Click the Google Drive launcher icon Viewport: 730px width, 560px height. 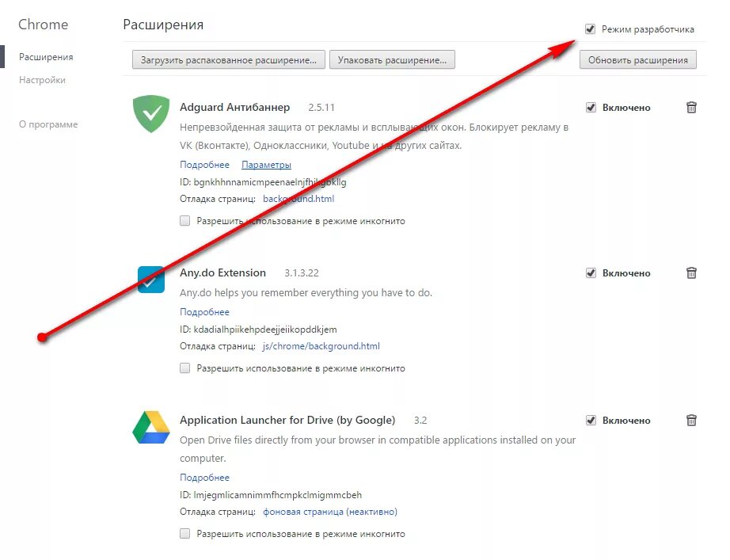tap(151, 427)
